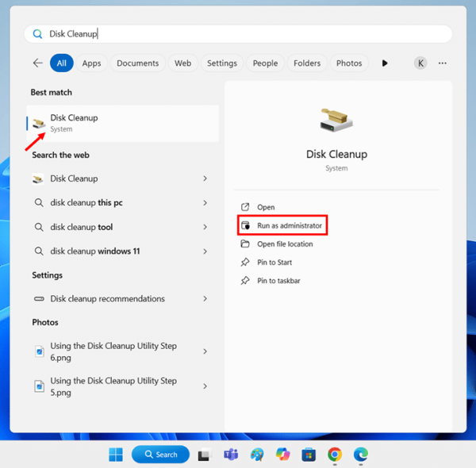The width and height of the screenshot is (476, 468).
Task: Go back with the left arrow
Action: [x=37, y=63]
